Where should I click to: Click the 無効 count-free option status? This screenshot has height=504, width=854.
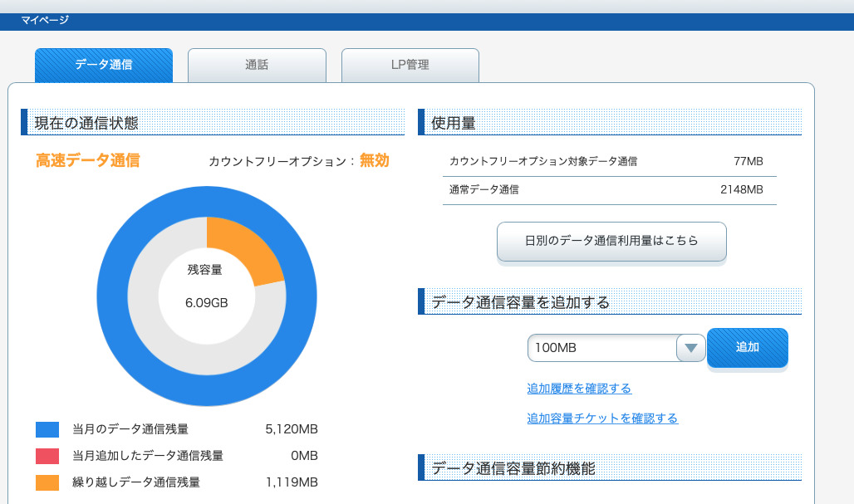(374, 161)
